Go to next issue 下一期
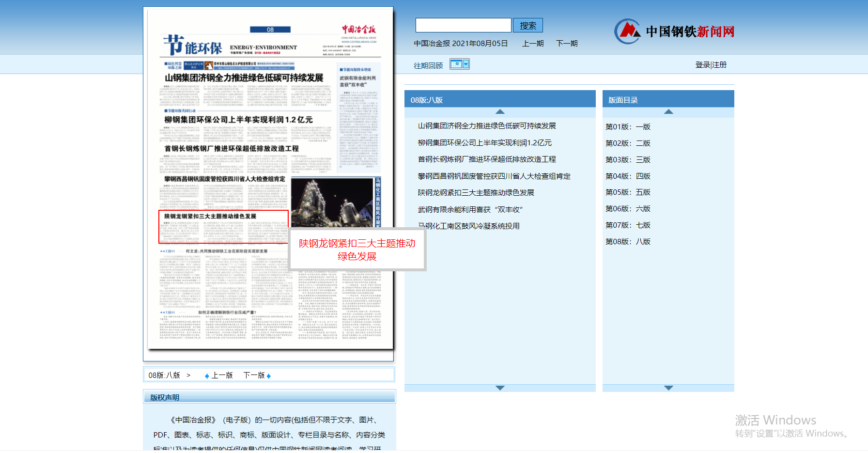The height and width of the screenshot is (453, 868). pos(567,44)
